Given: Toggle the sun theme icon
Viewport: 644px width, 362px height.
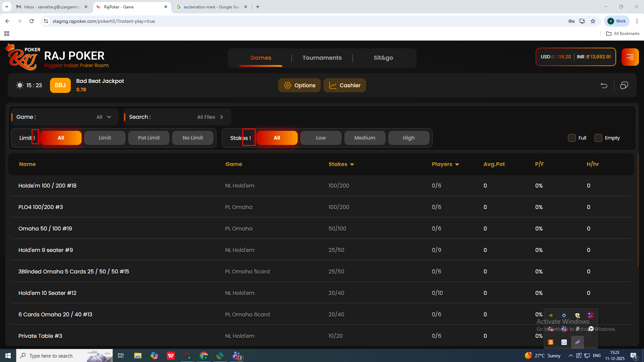Looking at the screenshot, I should point(20,85).
